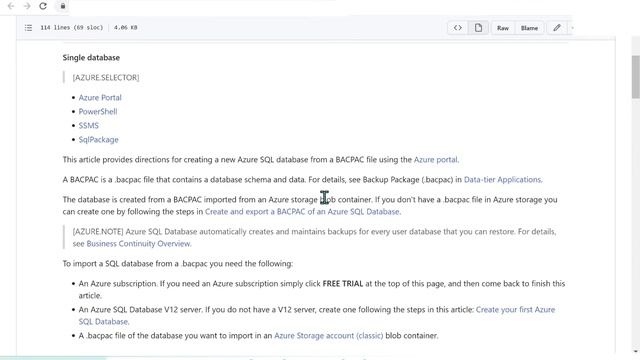Open the Raw file view
This screenshot has width=640, height=360.
coord(503,28)
